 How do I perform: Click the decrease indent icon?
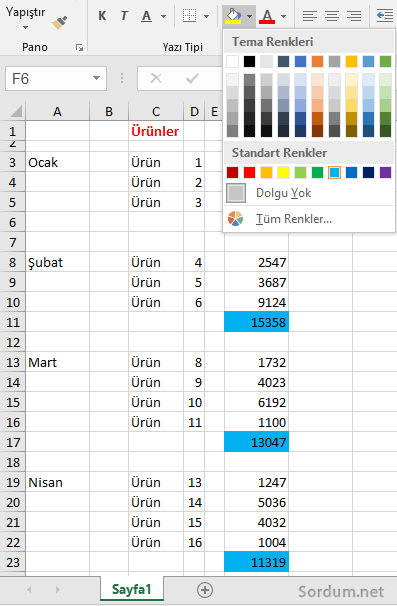pos(385,16)
